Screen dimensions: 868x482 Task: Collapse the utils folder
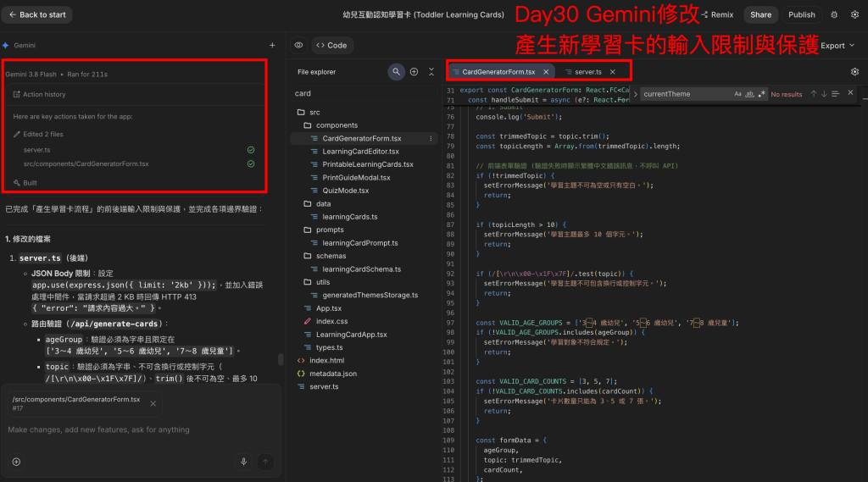(x=317, y=282)
